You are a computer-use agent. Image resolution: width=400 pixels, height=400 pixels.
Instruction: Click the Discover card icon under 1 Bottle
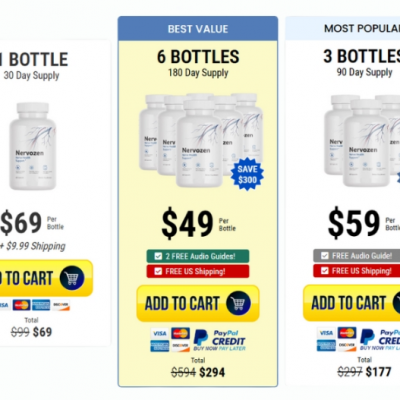click(61, 305)
